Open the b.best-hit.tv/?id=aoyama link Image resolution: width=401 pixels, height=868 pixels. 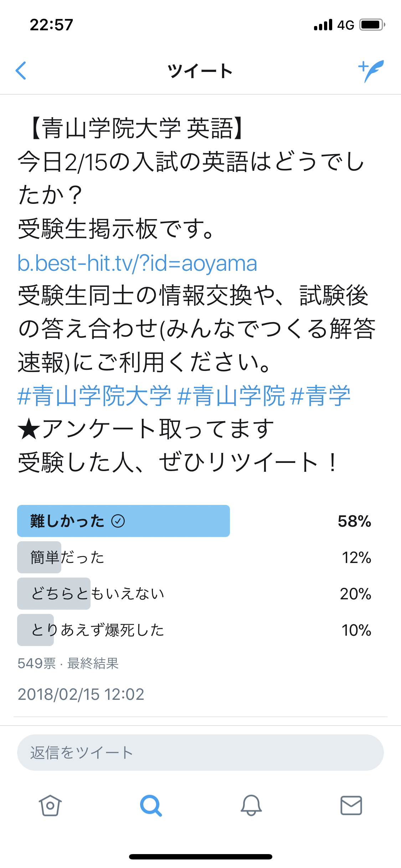tap(137, 264)
